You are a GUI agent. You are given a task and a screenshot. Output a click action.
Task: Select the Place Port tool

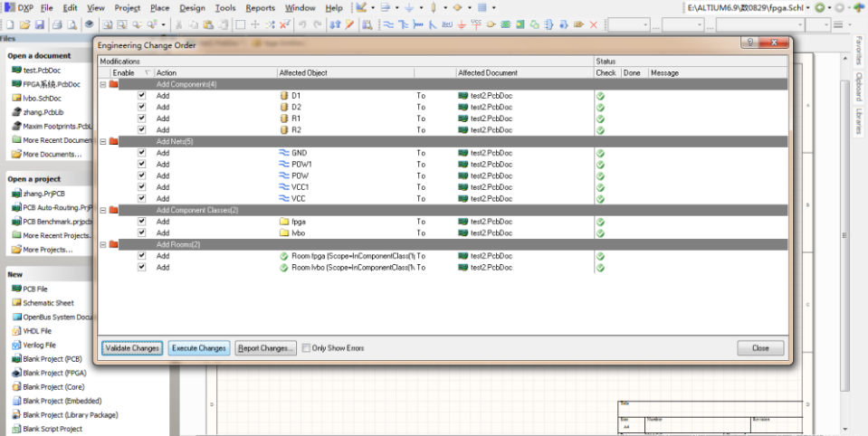578,25
